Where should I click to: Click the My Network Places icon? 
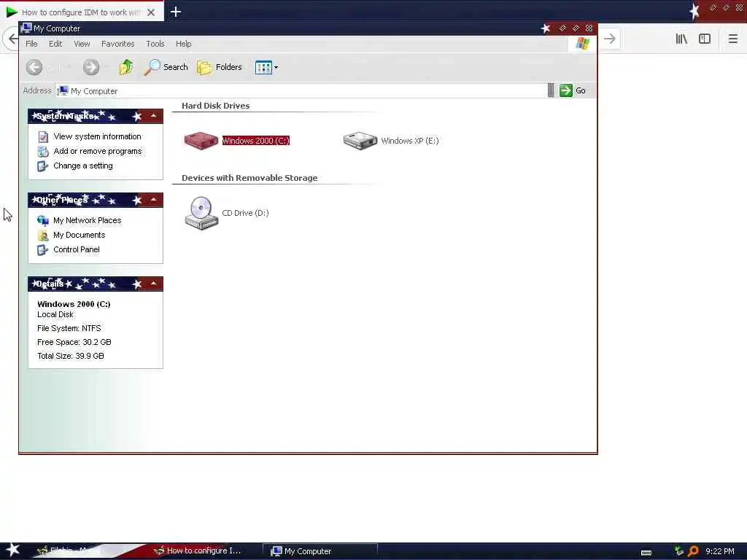point(43,220)
